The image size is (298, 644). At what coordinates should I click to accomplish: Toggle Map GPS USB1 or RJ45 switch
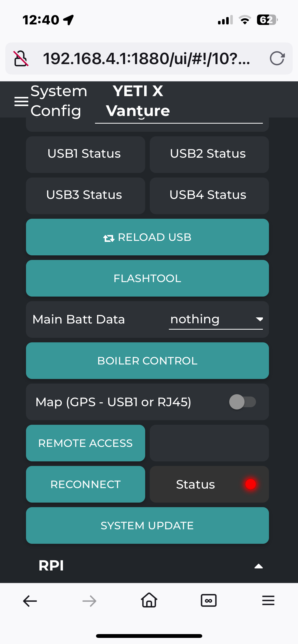(242, 402)
